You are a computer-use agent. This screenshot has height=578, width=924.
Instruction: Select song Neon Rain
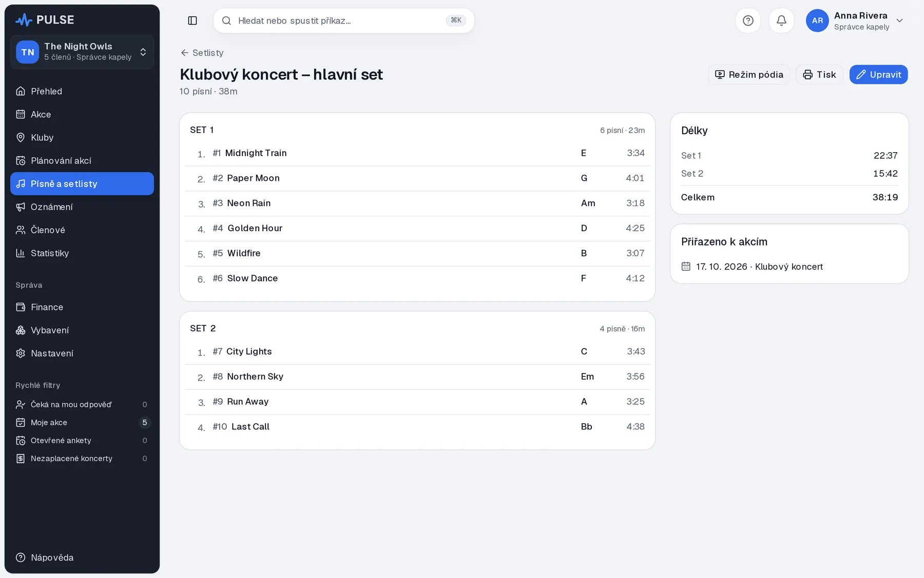417,203
